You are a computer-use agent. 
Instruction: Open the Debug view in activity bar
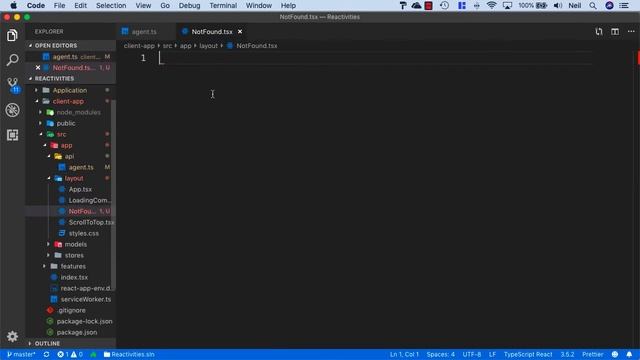(x=12, y=110)
